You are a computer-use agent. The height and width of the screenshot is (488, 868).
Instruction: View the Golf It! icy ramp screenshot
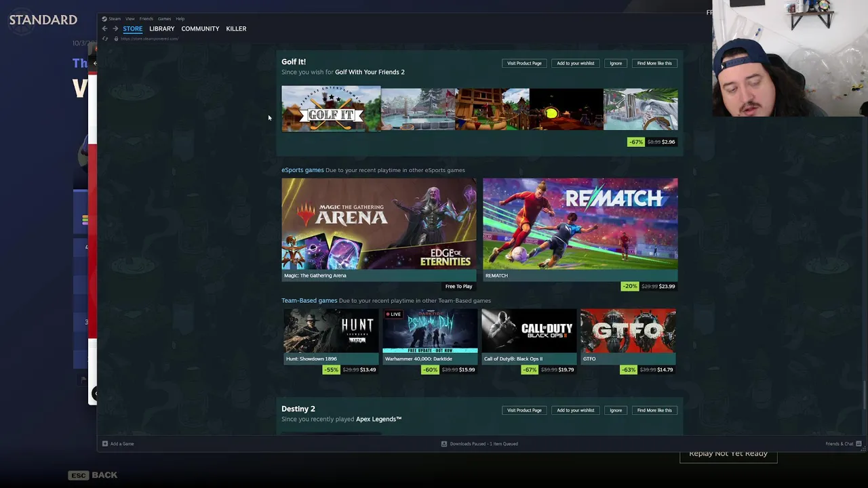tap(640, 109)
